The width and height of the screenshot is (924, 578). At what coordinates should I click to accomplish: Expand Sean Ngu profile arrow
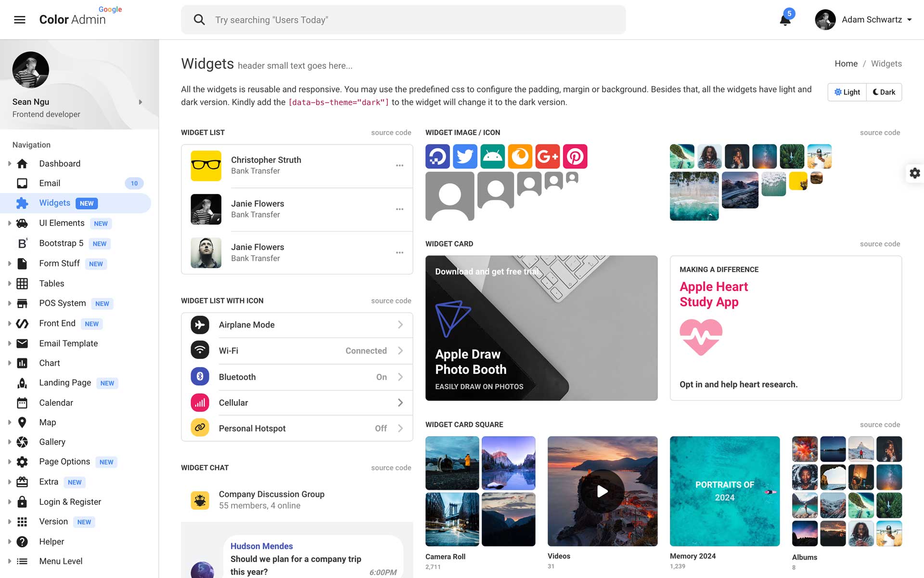pos(140,102)
